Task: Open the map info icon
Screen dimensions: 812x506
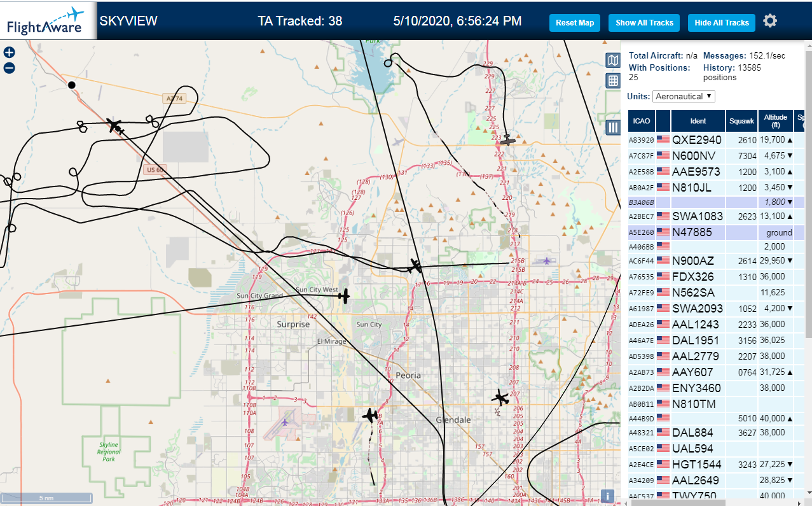Action: 607,496
